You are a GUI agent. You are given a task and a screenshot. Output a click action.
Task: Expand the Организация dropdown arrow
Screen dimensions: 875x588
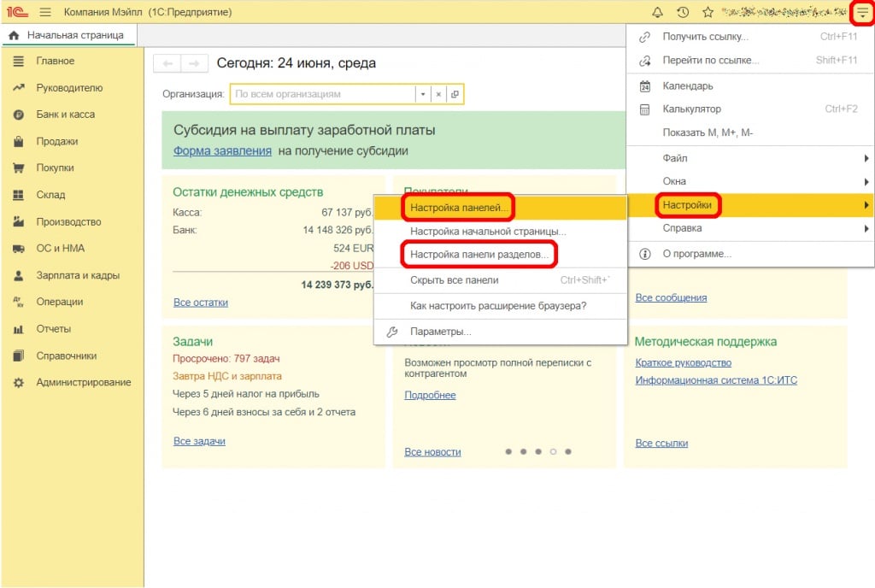pyautogui.click(x=422, y=94)
